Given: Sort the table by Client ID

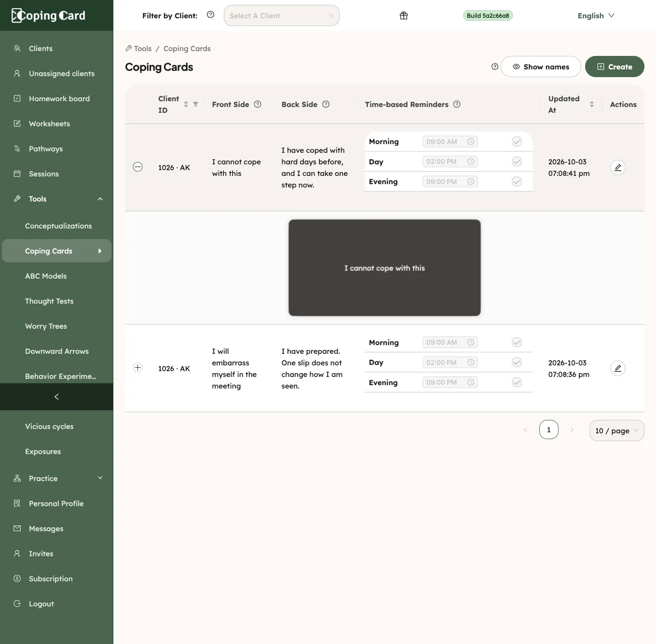Looking at the screenshot, I should click(186, 104).
